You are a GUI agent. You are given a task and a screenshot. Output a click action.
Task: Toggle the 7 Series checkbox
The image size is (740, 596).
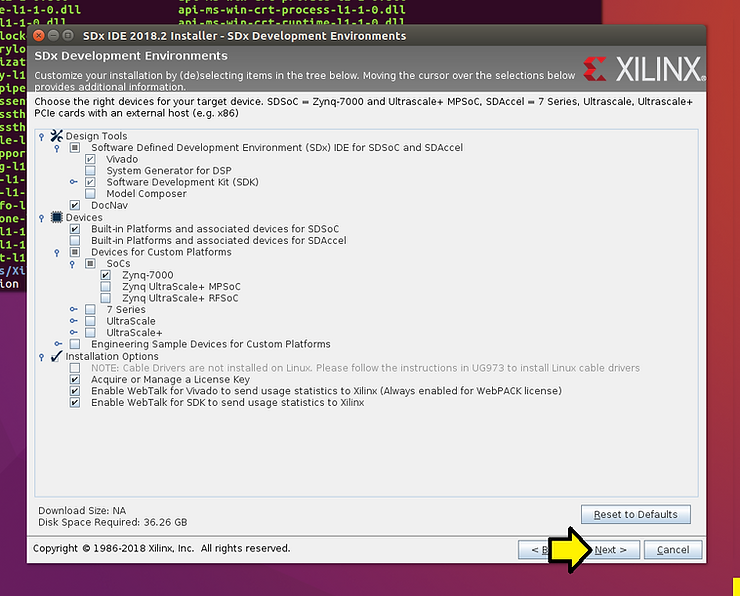pyautogui.click(x=90, y=310)
